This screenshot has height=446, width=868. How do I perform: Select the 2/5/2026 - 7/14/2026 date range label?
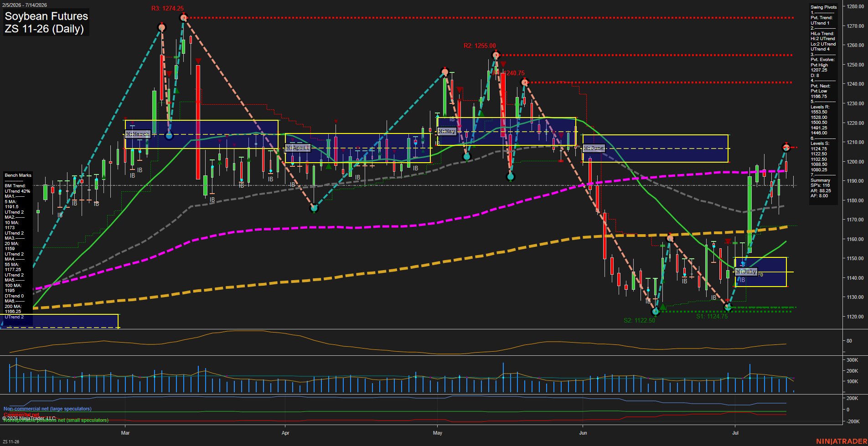[x=25, y=5]
